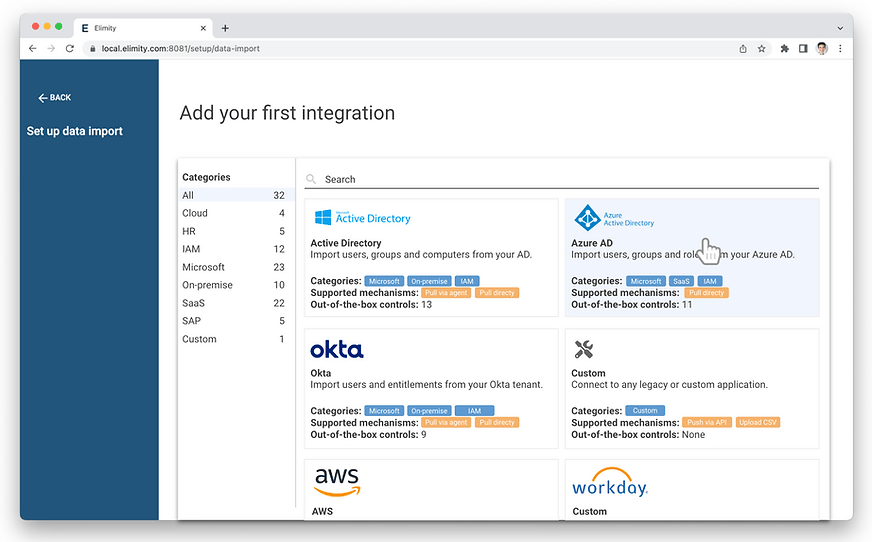Click Pull directly tag on Okta card
This screenshot has height=542, width=872.
(497, 422)
